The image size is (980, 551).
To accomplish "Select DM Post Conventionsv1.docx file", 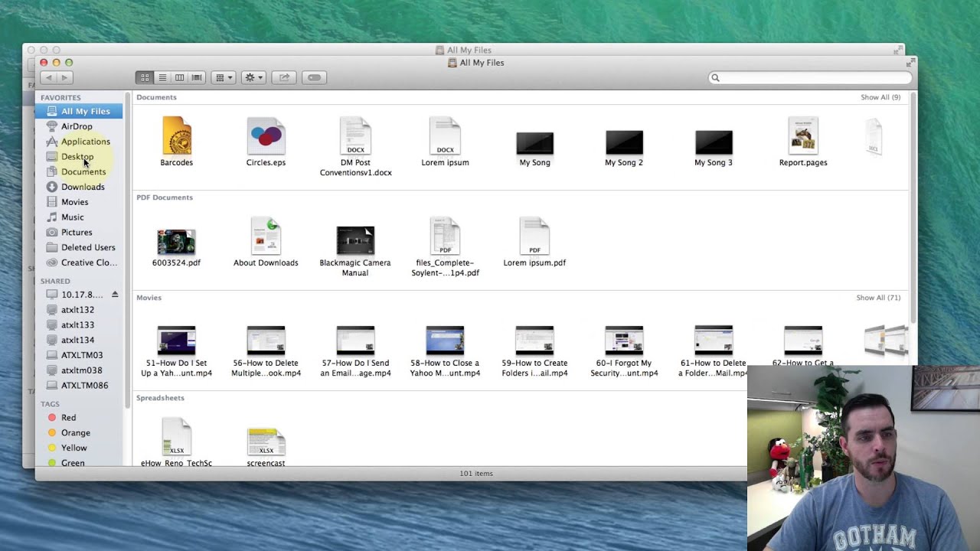I will 355,136.
